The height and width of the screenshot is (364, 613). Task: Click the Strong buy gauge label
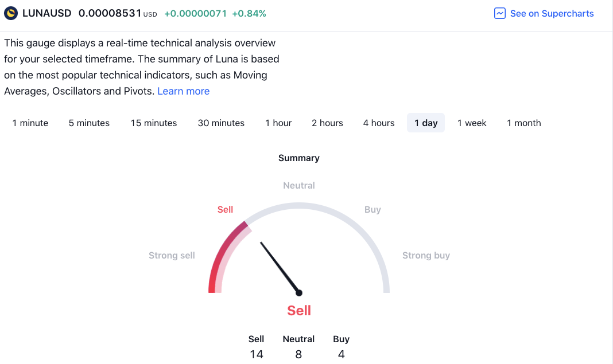click(426, 255)
